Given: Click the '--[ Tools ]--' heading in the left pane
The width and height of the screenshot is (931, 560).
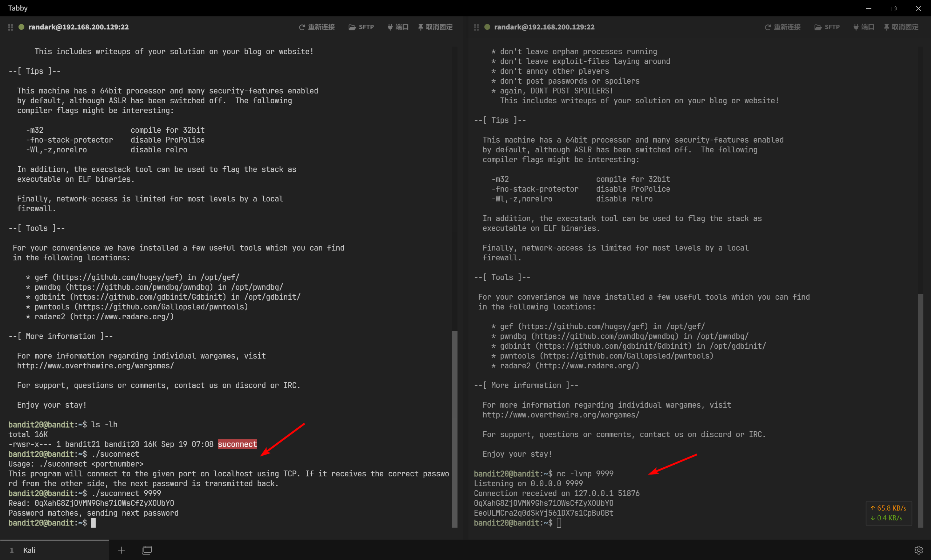Looking at the screenshot, I should point(37,228).
